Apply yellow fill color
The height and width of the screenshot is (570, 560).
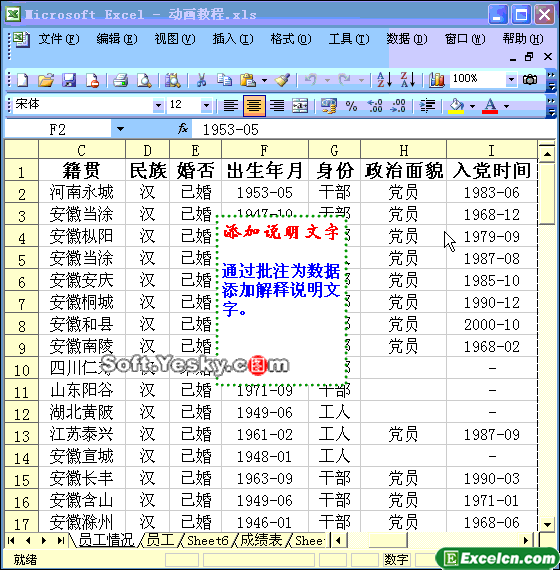point(456,106)
